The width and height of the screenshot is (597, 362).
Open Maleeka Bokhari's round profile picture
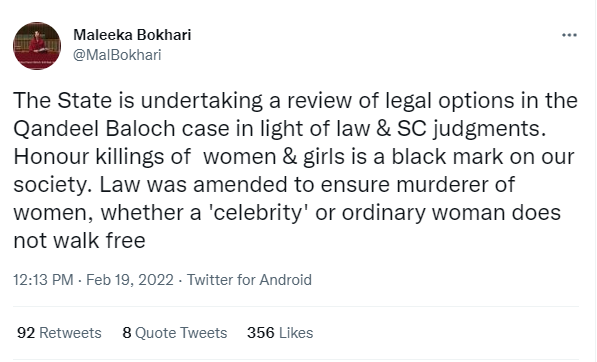(x=37, y=46)
